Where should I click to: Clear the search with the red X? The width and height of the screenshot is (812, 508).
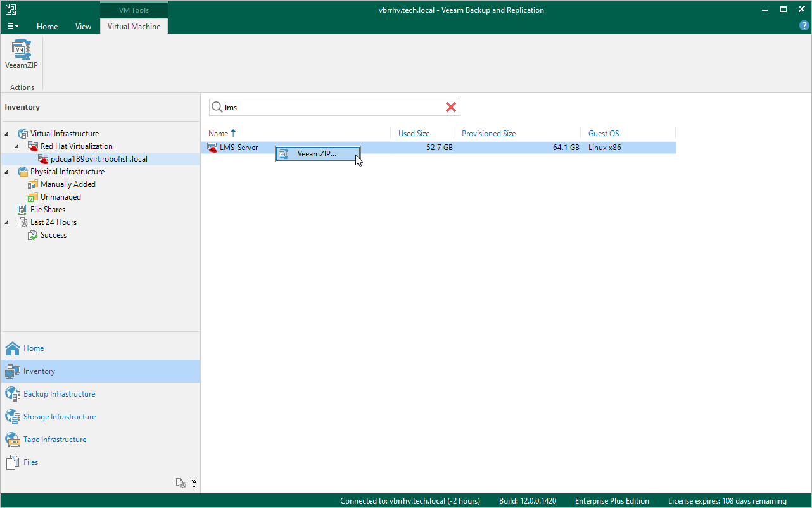coord(451,107)
